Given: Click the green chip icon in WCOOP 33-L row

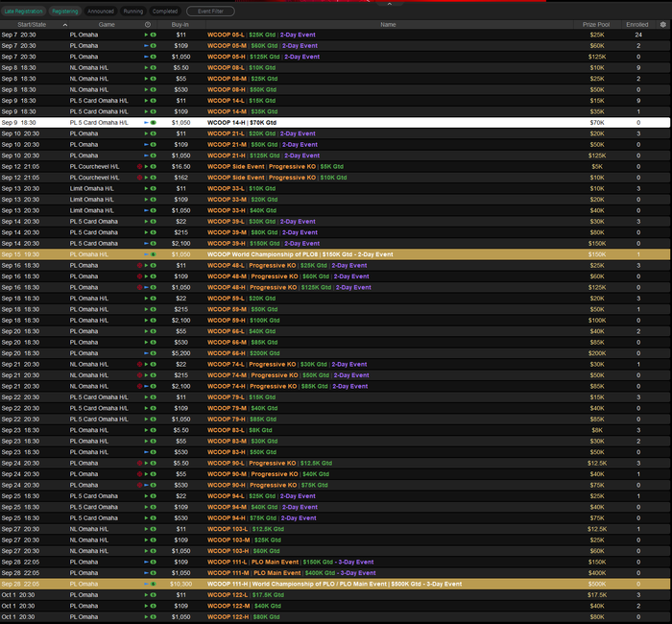Looking at the screenshot, I should click(x=153, y=188).
